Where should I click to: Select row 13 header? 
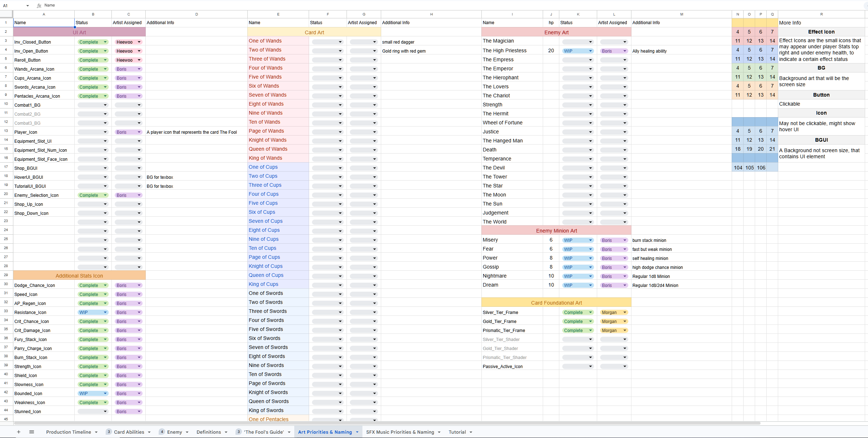pos(6,131)
